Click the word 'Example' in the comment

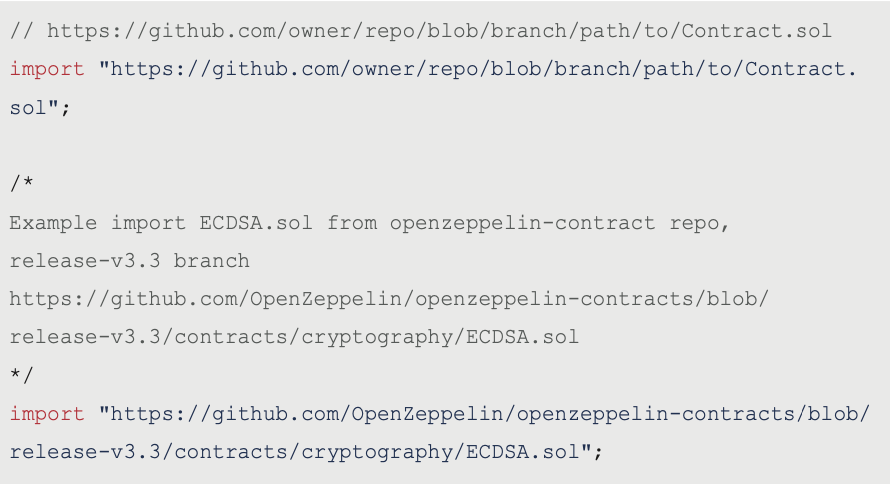point(53,222)
